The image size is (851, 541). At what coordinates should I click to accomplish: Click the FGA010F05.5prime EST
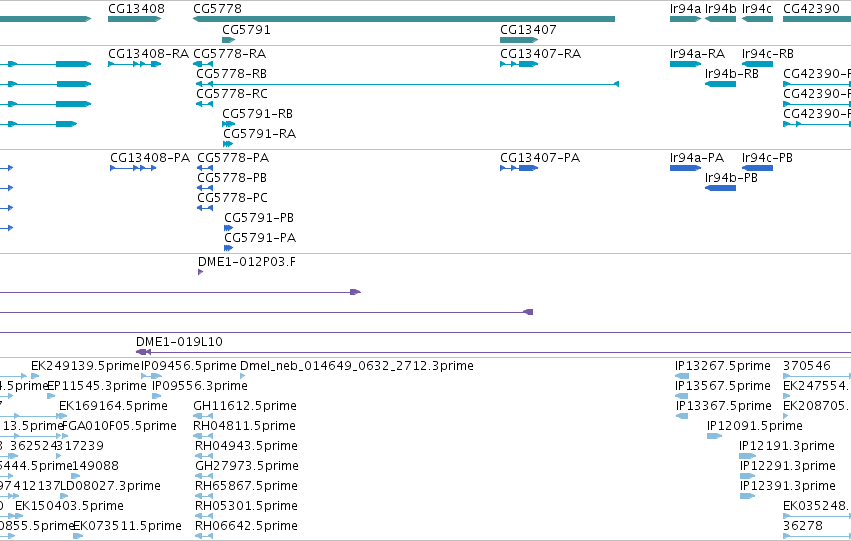point(65,436)
